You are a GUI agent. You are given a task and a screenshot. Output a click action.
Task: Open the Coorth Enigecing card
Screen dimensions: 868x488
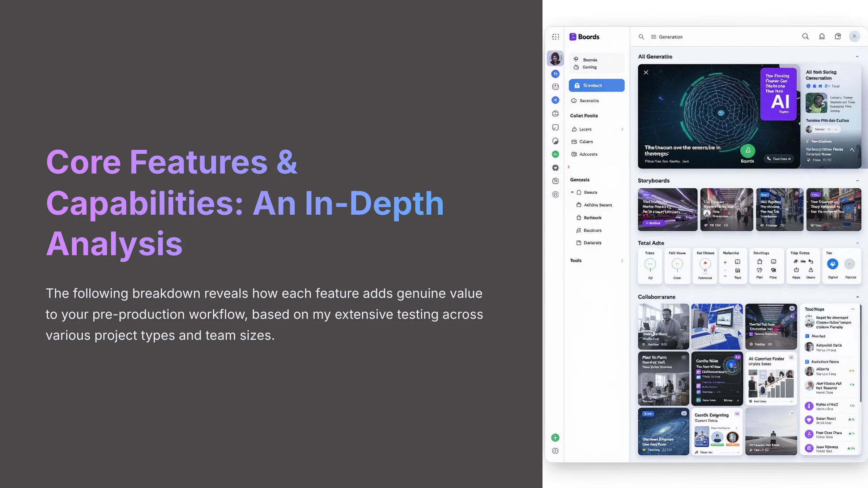[717, 432]
